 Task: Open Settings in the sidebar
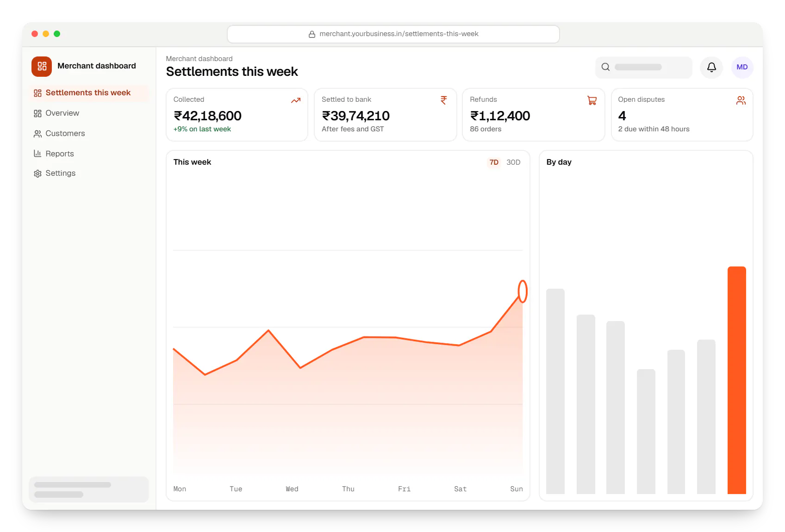[x=89, y=173]
